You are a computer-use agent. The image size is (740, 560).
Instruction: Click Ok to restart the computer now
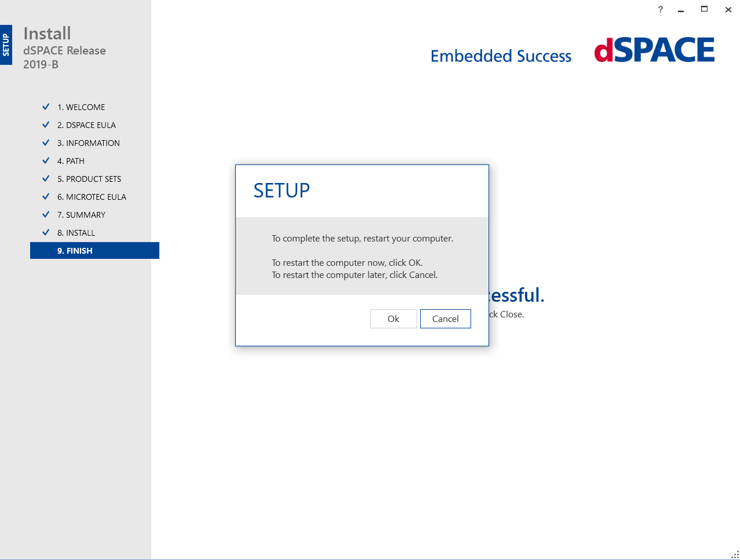[x=393, y=319]
